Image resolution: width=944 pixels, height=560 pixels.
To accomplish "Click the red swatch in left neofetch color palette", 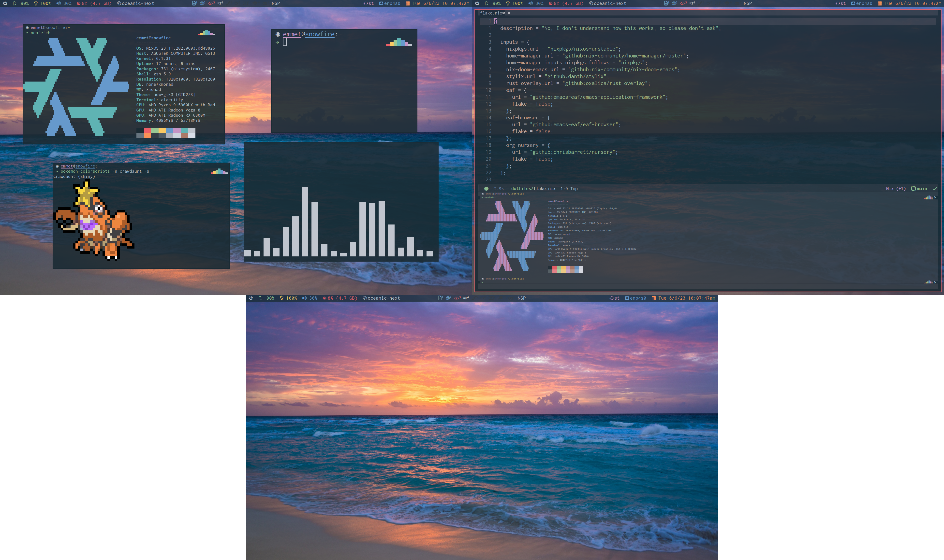I will 147,131.
